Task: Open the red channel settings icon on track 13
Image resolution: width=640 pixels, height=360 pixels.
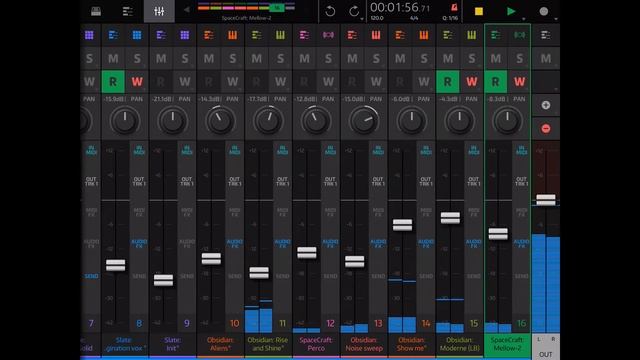Action: coord(352,35)
